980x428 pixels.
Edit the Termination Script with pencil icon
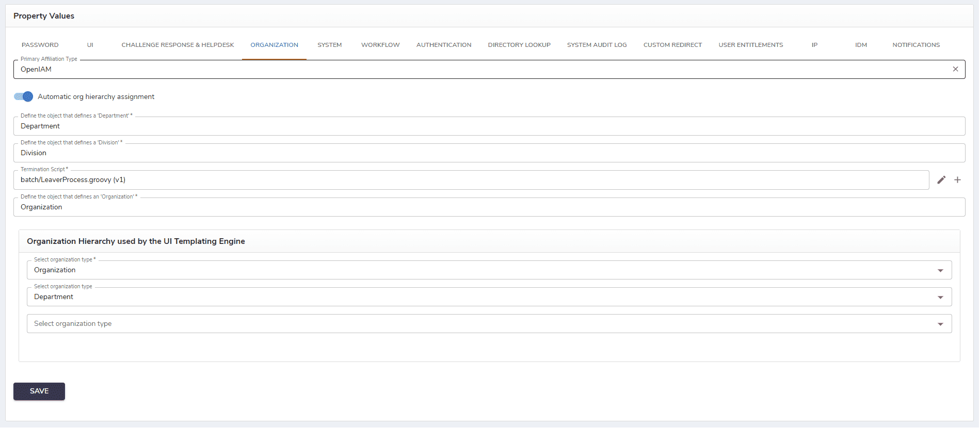click(x=941, y=180)
